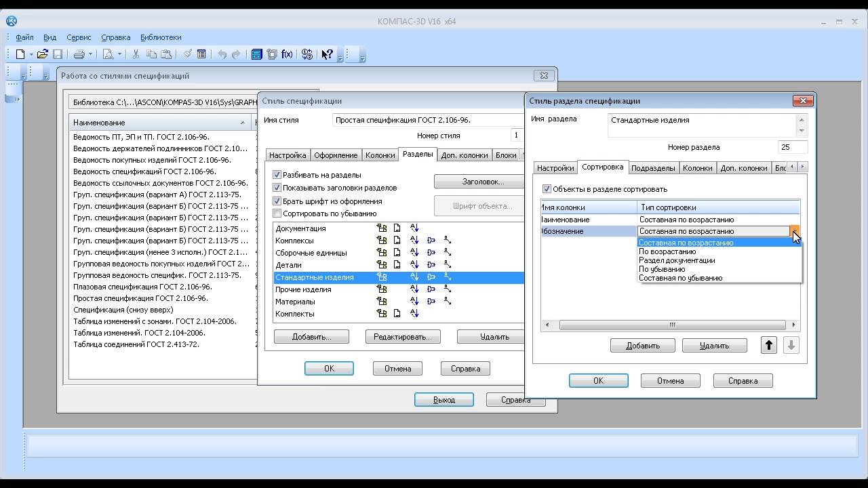Choose По убыванию from dropdown list
Screen dimensions: 868x488
(719, 269)
